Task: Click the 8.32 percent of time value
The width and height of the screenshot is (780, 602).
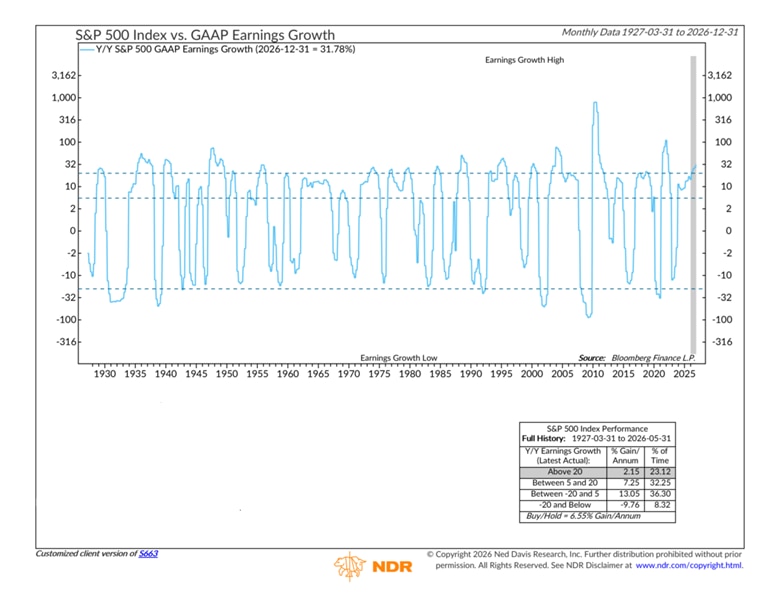Action: [662, 504]
